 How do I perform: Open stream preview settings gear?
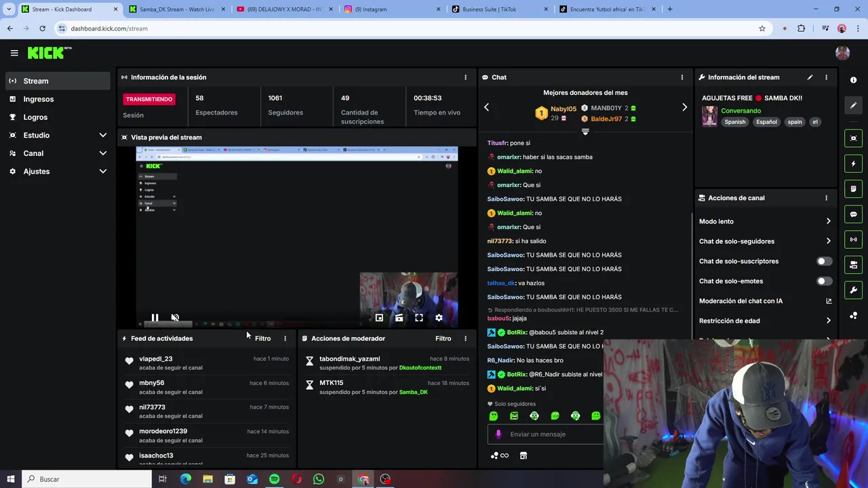pyautogui.click(x=439, y=317)
